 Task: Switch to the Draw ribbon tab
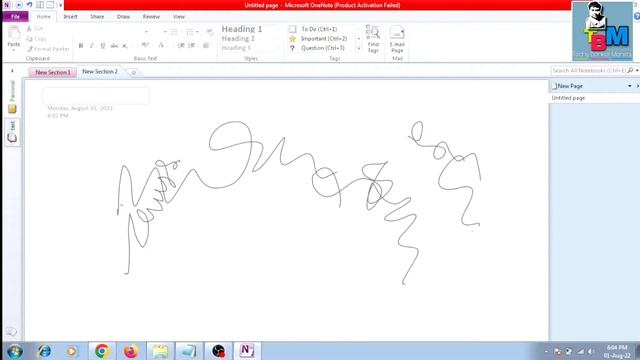click(123, 17)
